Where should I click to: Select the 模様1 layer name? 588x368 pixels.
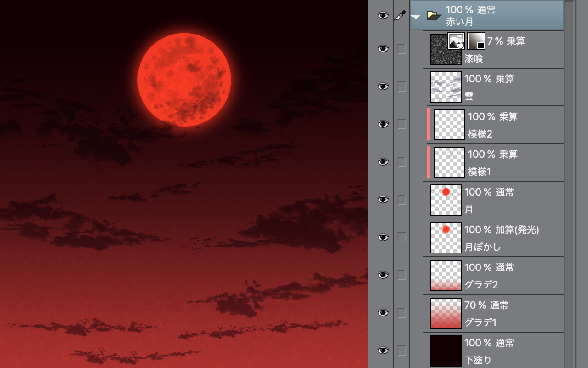[480, 172]
